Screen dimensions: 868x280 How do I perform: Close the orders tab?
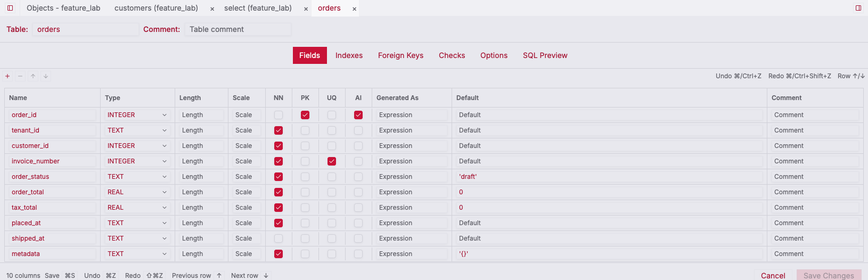click(354, 9)
